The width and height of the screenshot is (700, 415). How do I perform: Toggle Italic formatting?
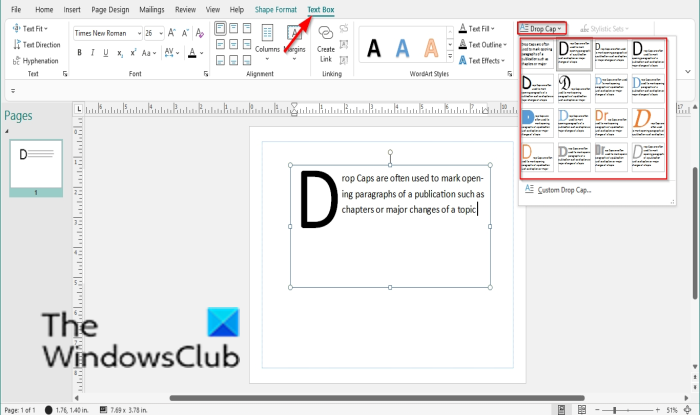[x=92, y=53]
